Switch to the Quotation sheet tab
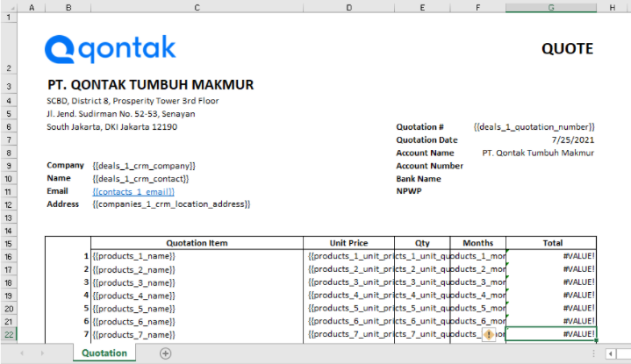This screenshot has width=631, height=364. [x=104, y=353]
